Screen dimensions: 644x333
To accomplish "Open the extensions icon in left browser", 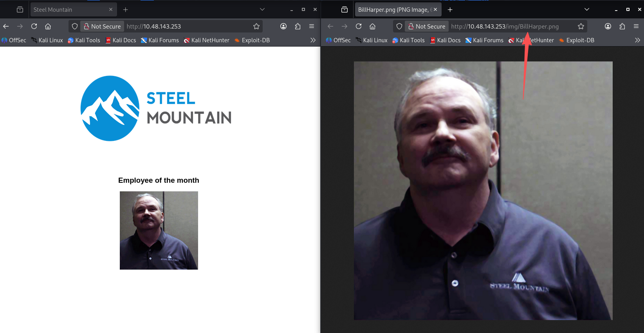I will [298, 26].
